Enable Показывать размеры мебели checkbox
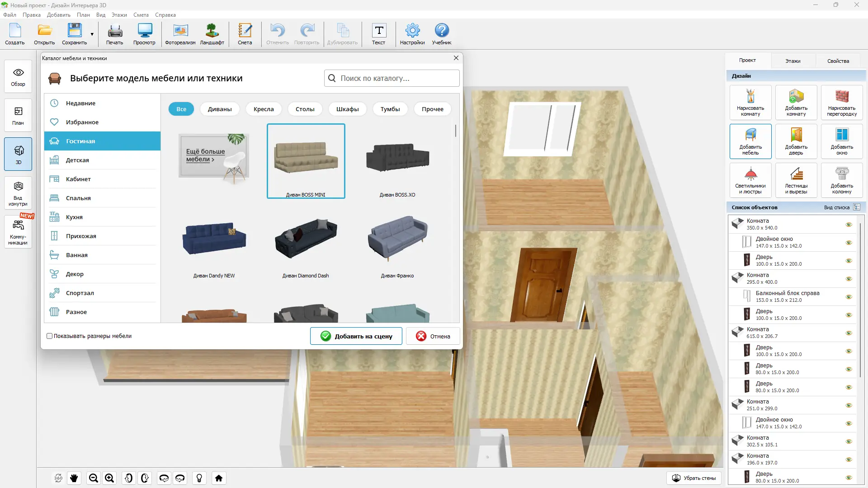Viewport: 868px width, 488px height. coord(50,336)
